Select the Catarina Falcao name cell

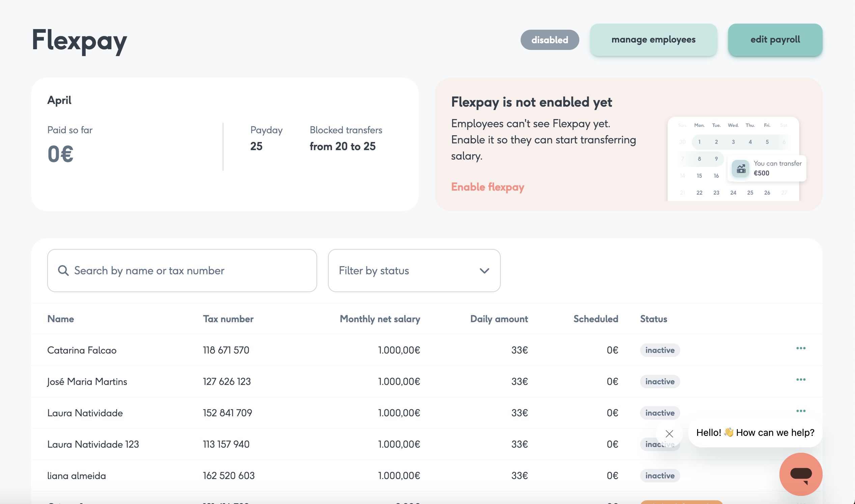[82, 350]
